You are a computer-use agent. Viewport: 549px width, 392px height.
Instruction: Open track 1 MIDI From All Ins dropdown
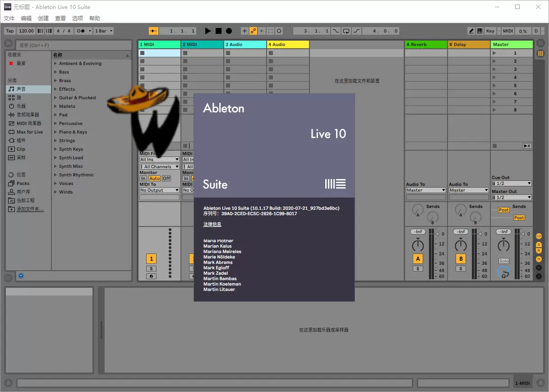pyautogui.click(x=159, y=160)
